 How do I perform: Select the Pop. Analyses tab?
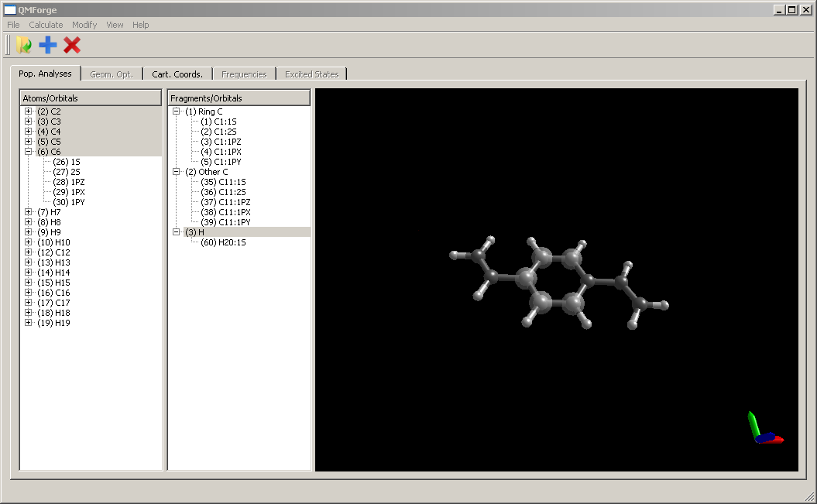45,74
